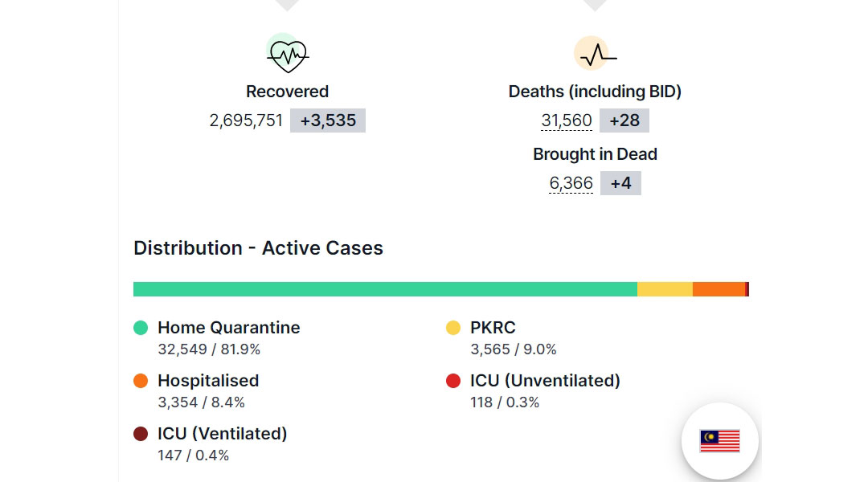Click the +28 deaths badge
The image size is (868, 482).
(624, 120)
